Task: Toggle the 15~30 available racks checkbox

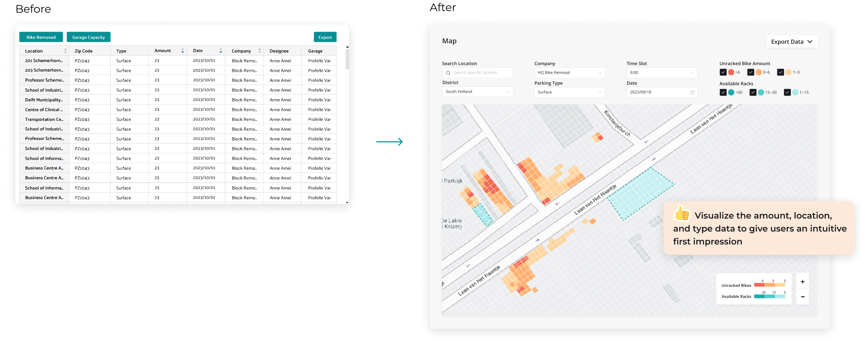Action: (753, 92)
